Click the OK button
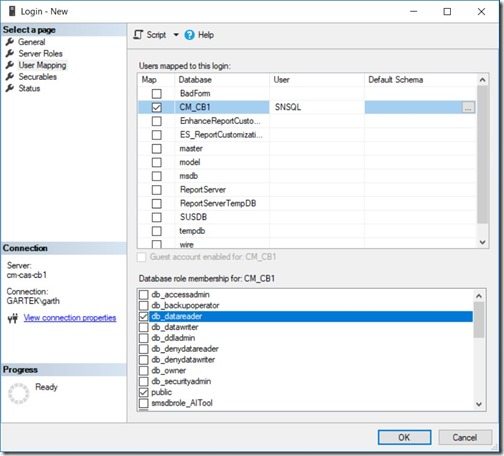The height and width of the screenshot is (456, 504). 404,437
